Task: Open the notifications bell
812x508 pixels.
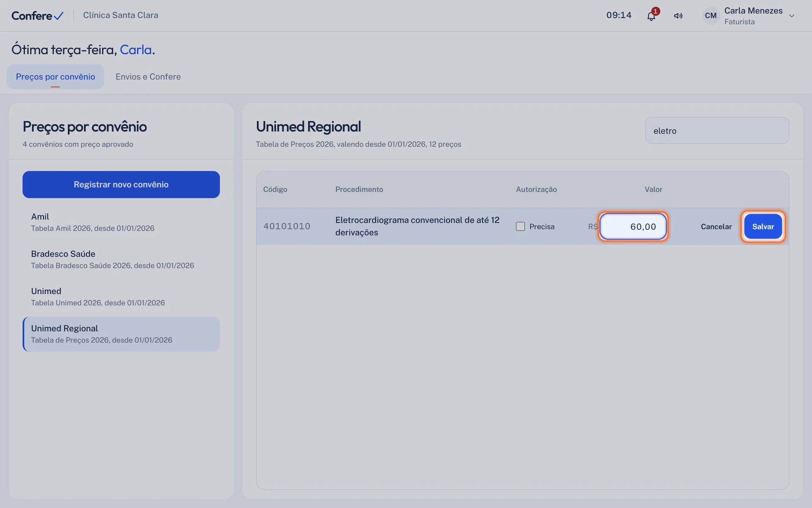Action: pos(651,16)
